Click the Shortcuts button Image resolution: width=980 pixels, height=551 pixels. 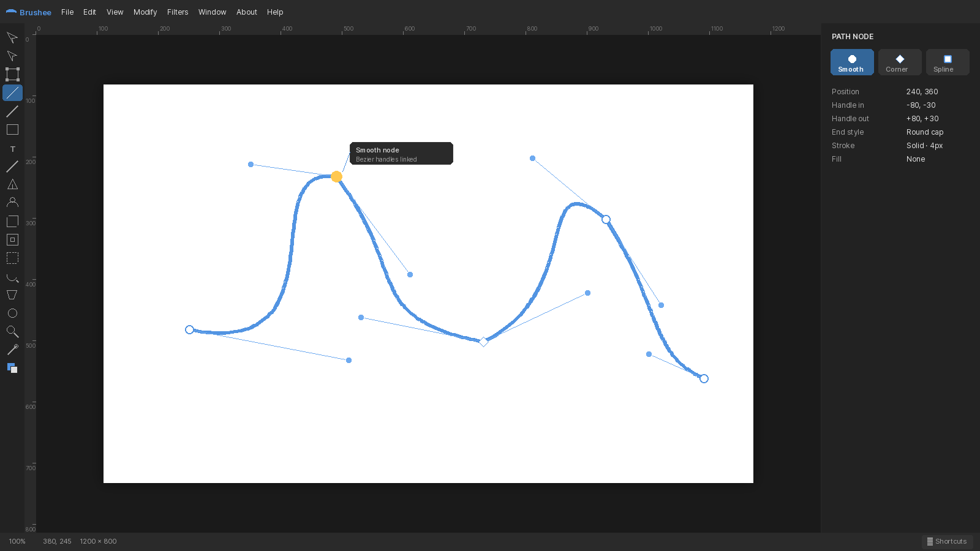(947, 542)
